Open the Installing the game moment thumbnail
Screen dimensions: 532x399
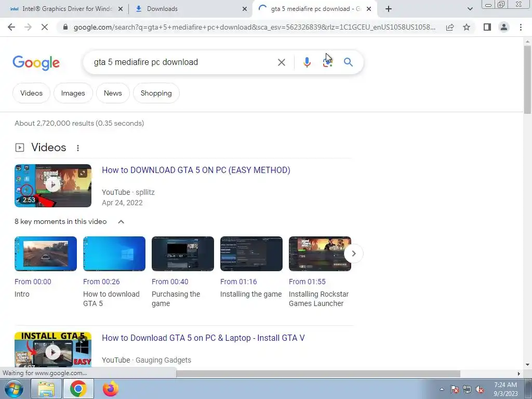[251, 254]
